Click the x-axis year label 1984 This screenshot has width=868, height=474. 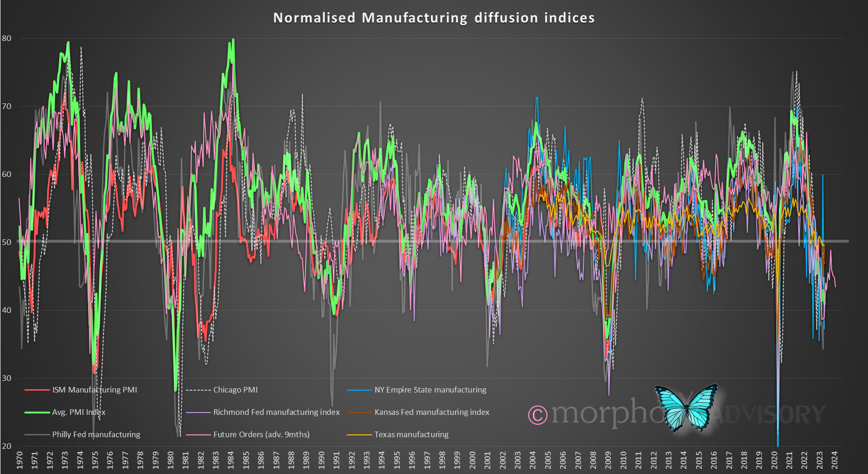pyautogui.click(x=231, y=460)
